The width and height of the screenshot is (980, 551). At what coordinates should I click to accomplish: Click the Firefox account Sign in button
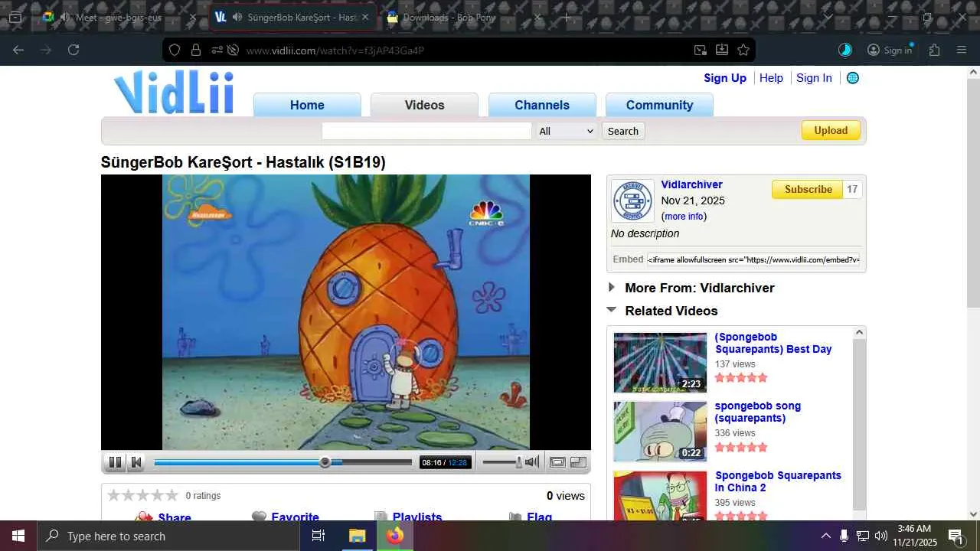coord(890,50)
